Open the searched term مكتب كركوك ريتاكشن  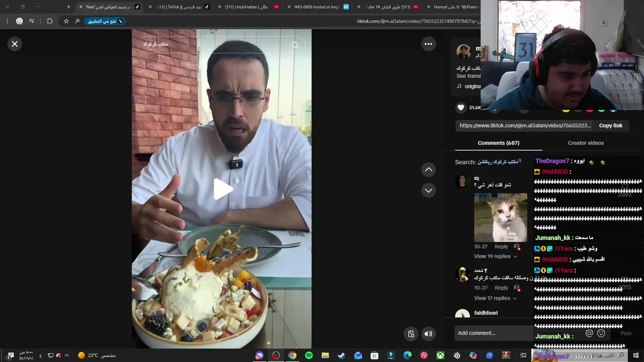[x=500, y=162]
